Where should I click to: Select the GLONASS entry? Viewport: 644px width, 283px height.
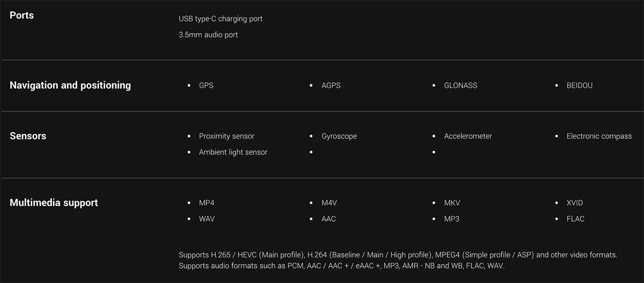460,85
